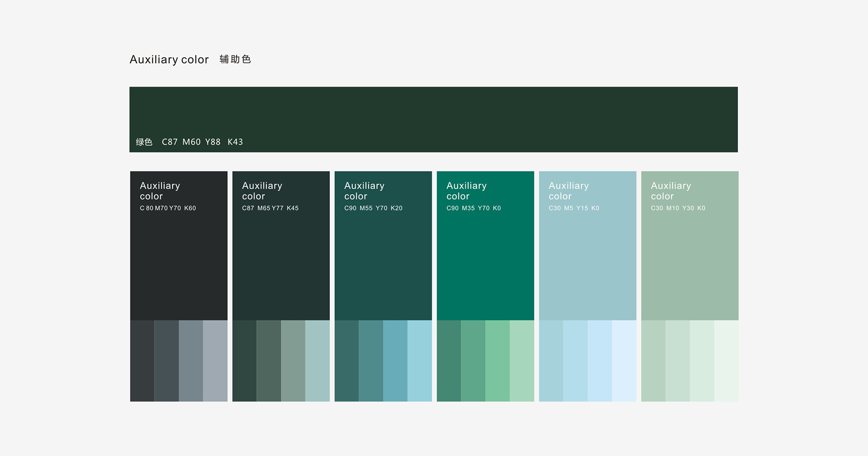Viewport: 868px width, 456px height.
Task: Pick the second tint under the C87 M65 swatch
Action: 269,361
